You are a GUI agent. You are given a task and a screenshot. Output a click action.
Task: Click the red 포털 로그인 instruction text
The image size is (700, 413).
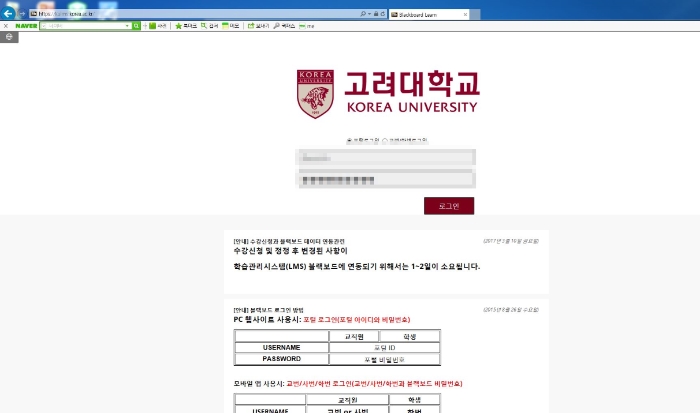point(356,320)
